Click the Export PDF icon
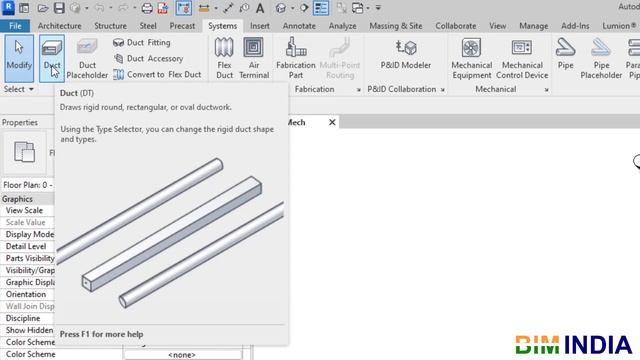Screen dimensions: 640x360 point(163,8)
